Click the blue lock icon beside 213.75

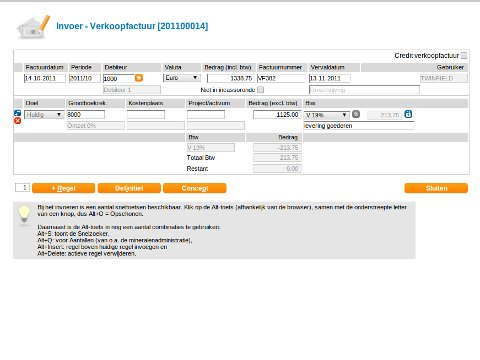[x=408, y=114]
